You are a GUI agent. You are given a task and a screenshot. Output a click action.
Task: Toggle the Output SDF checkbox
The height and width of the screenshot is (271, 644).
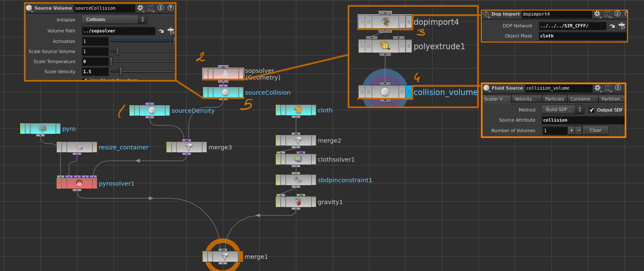(x=592, y=110)
